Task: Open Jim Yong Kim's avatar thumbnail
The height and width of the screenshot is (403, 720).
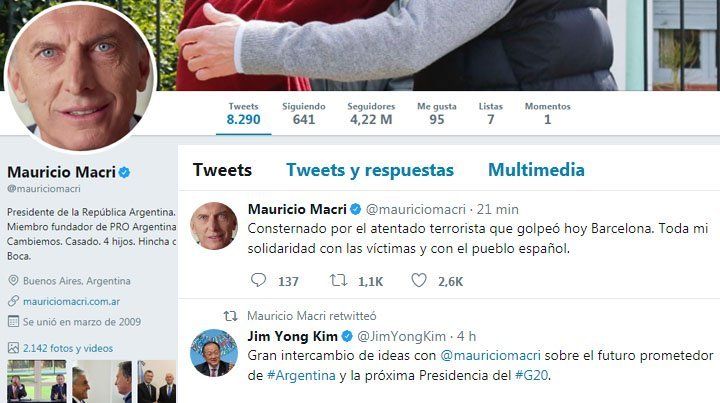Action: 214,353
